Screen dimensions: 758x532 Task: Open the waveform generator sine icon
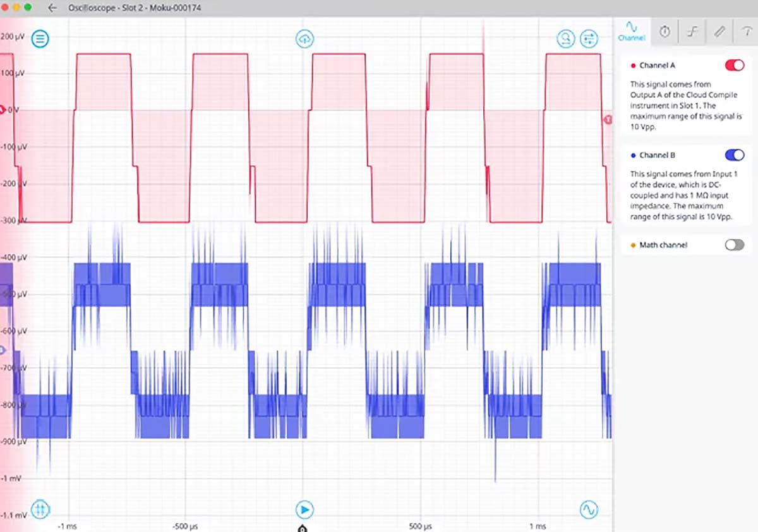pyautogui.click(x=589, y=509)
